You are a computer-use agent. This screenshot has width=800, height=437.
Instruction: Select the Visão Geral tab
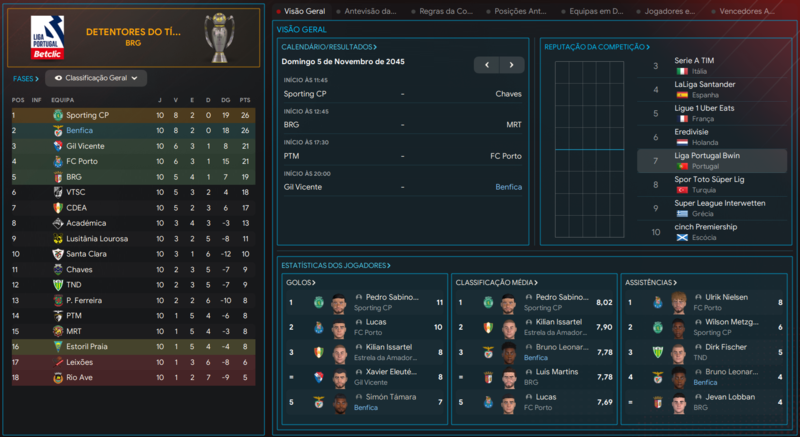coord(304,11)
